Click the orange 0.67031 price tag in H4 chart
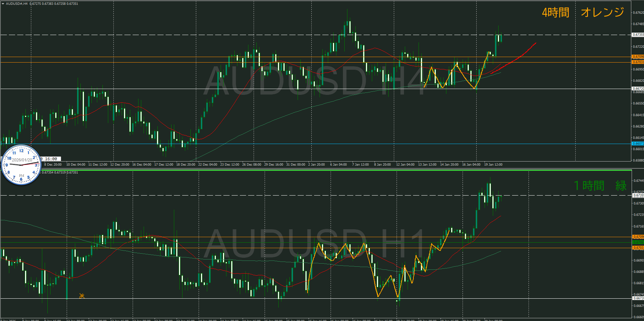Image resolution: width=644 pixels, height=321 pixels. coord(638,62)
